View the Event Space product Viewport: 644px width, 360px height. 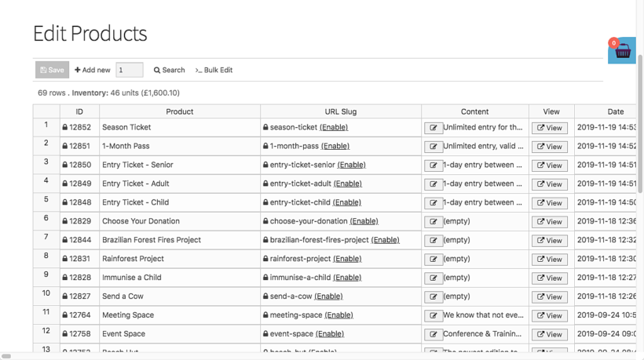550,335
